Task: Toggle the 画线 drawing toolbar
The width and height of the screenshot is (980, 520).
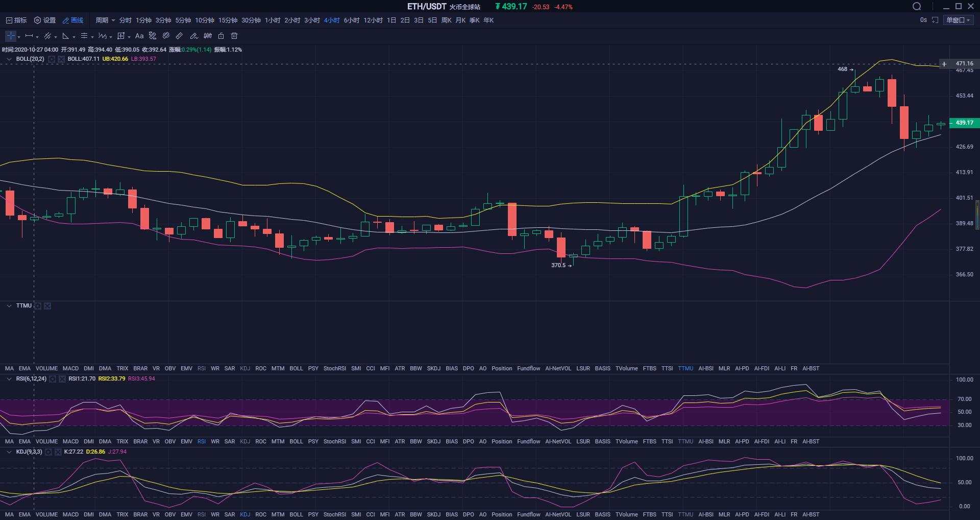Action: click(x=72, y=20)
